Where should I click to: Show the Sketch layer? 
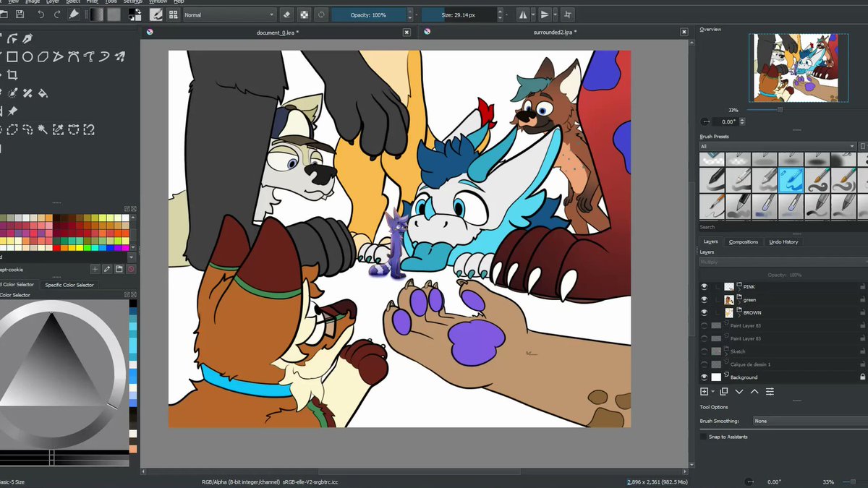click(x=705, y=351)
